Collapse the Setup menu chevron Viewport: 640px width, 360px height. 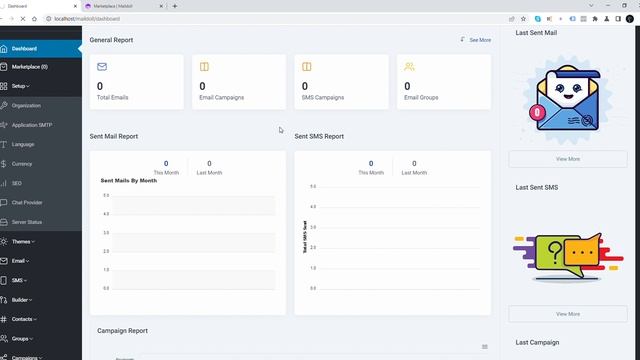pos(28,87)
